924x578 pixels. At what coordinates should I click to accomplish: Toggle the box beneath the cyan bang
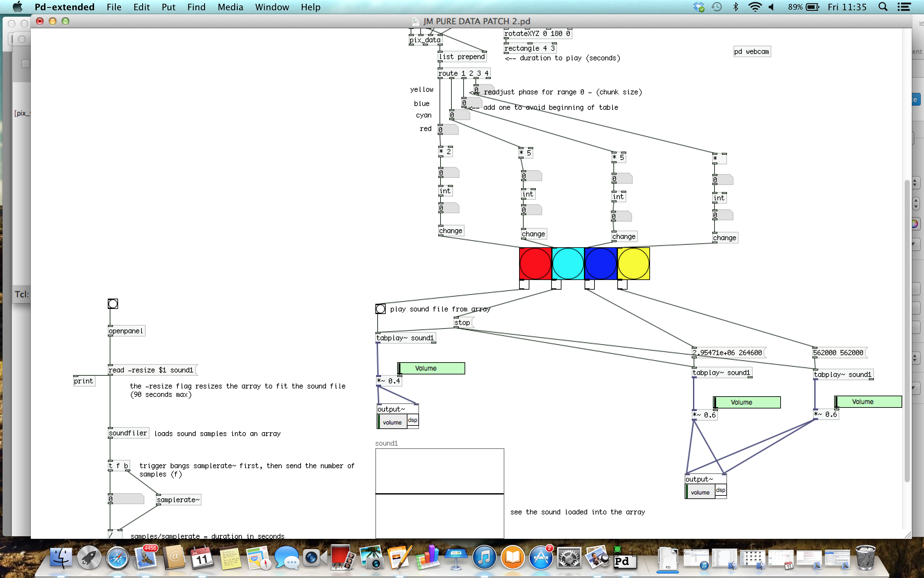tap(556, 285)
